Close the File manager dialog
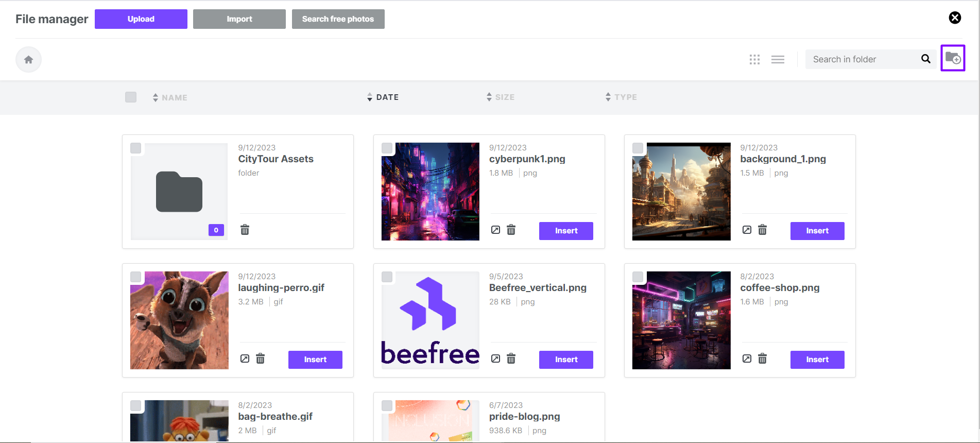Viewport: 980px width, 443px height. click(x=955, y=18)
